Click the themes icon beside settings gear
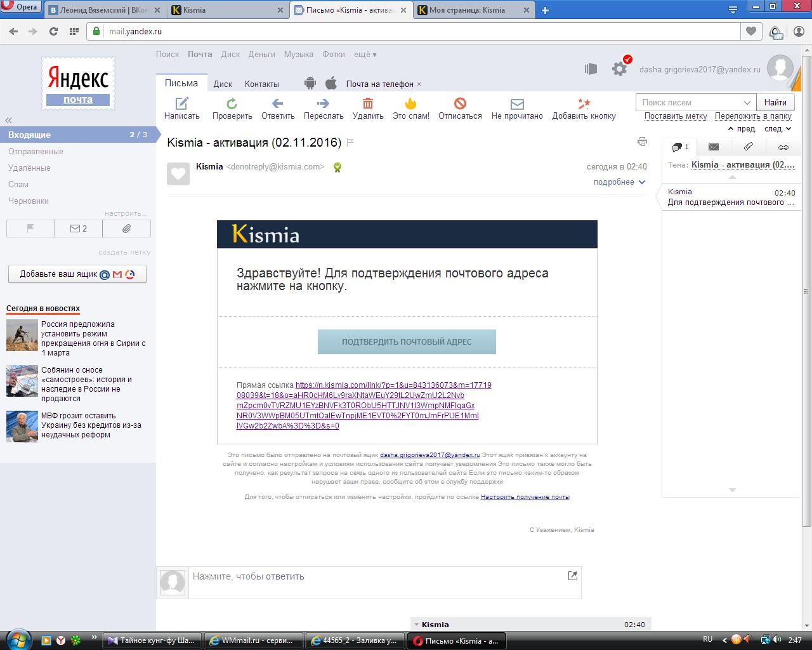Viewport: 812px width, 650px height. tap(591, 69)
